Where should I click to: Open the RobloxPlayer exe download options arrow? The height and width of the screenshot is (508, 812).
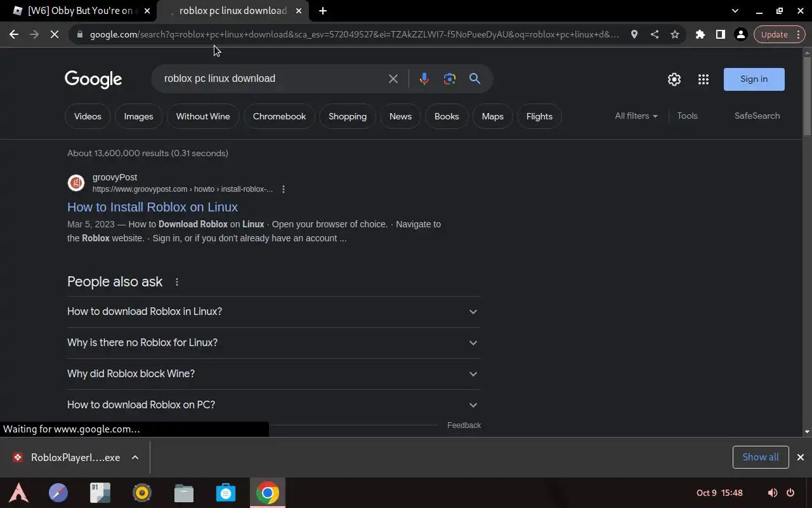(135, 457)
